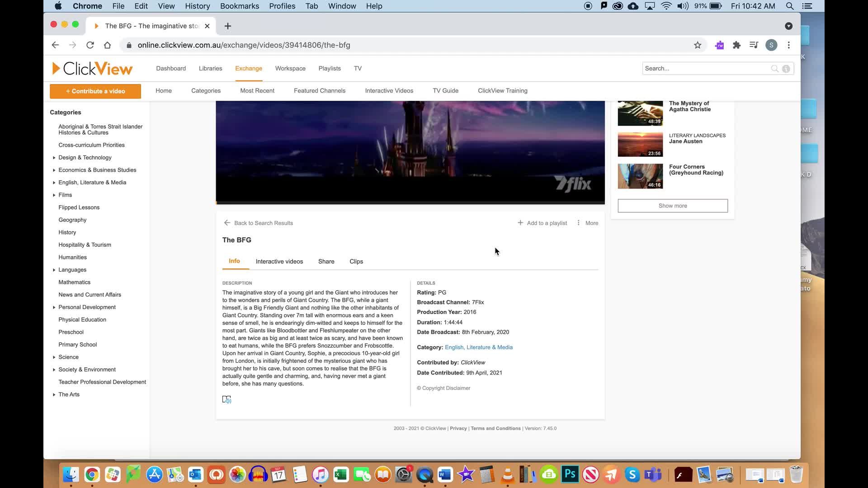
Task: Expand the Science category
Action: click(54, 357)
